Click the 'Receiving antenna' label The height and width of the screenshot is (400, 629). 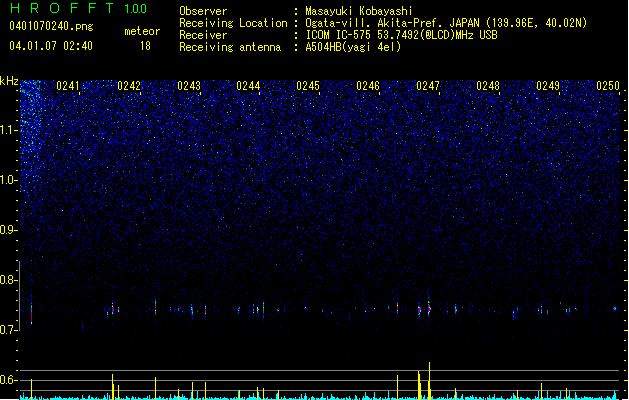pyautogui.click(x=230, y=47)
